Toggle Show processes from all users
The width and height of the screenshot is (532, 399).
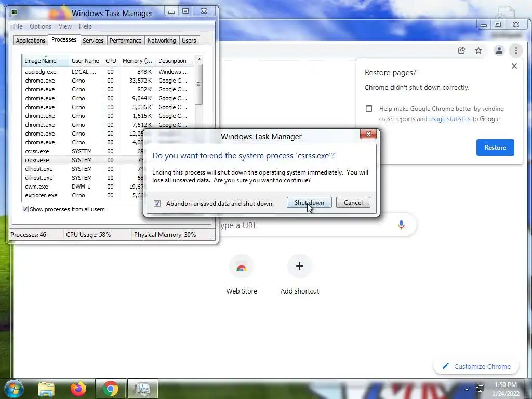pos(25,209)
